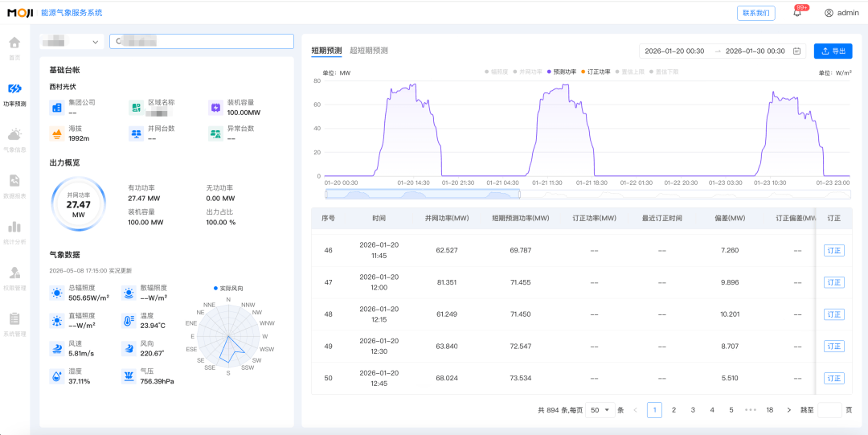This screenshot has height=435, width=868.
Task: Click the 联系我们 button
Action: pyautogui.click(x=756, y=14)
